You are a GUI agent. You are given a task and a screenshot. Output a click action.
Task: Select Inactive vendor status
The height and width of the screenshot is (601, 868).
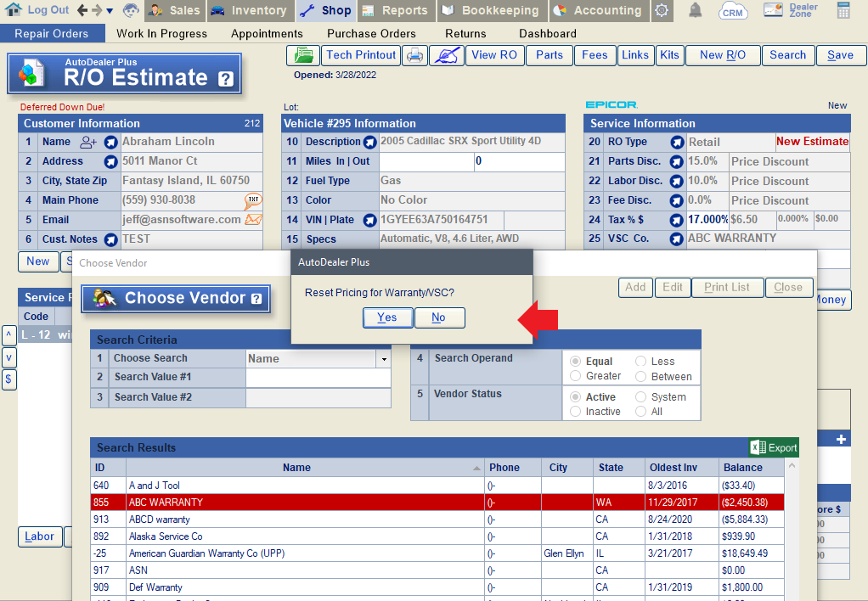(x=576, y=412)
